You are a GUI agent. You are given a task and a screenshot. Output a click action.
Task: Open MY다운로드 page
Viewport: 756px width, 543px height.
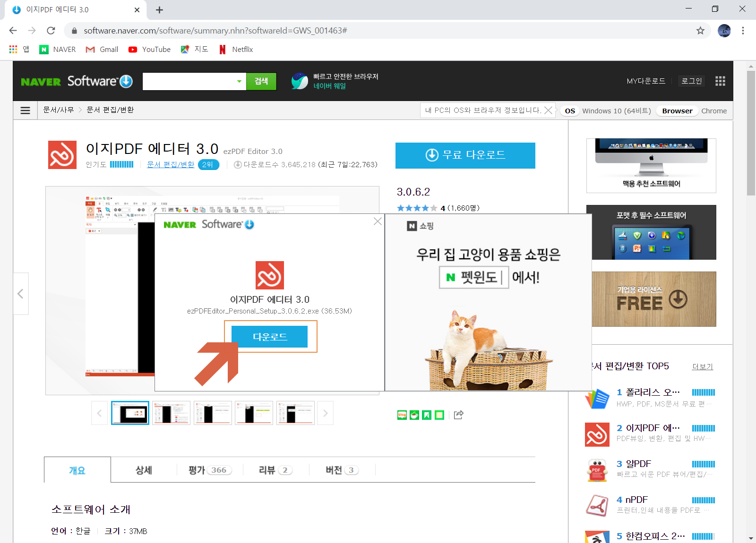tap(646, 81)
